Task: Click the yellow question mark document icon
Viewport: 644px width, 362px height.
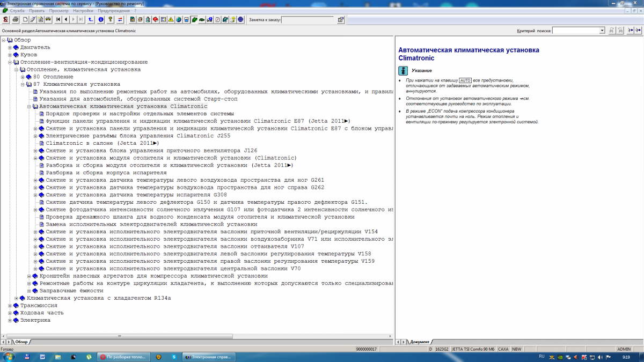Action: click(x=232, y=20)
